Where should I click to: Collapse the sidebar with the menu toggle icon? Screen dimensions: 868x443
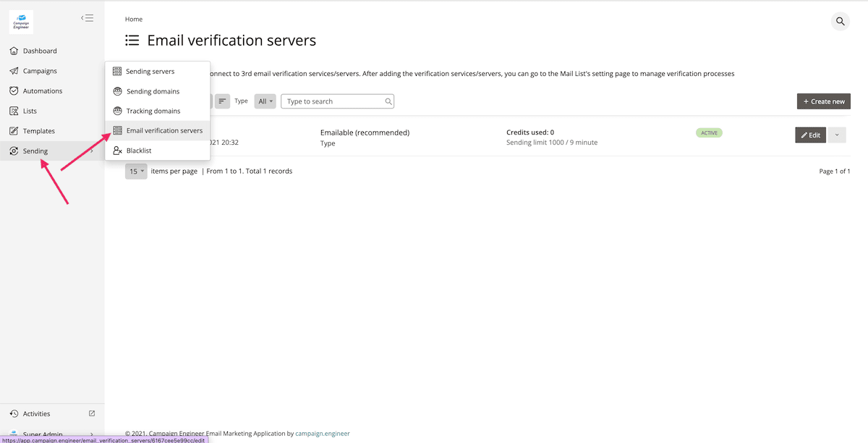(88, 18)
